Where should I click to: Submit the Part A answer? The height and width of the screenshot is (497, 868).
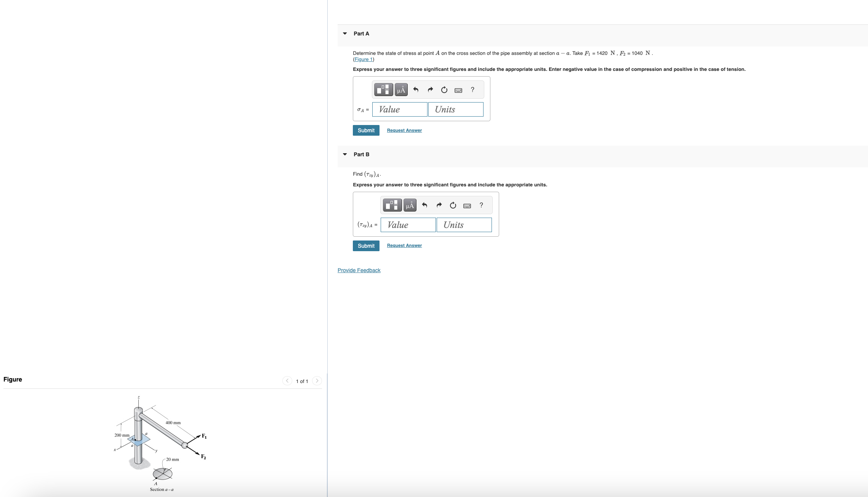pos(366,130)
